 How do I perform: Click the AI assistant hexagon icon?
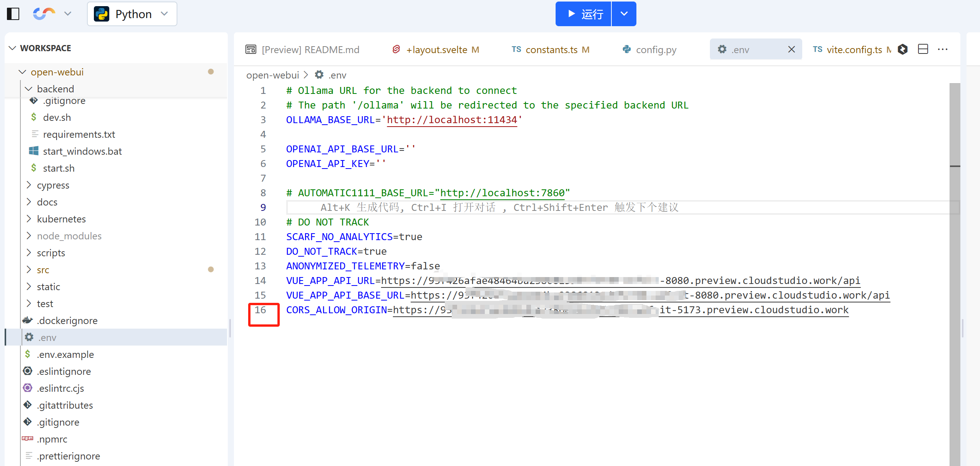click(x=903, y=49)
